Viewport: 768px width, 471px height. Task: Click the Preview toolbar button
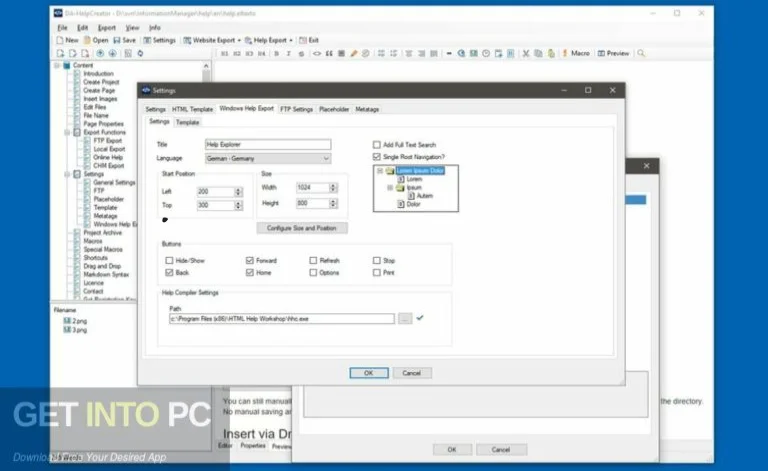[613, 53]
